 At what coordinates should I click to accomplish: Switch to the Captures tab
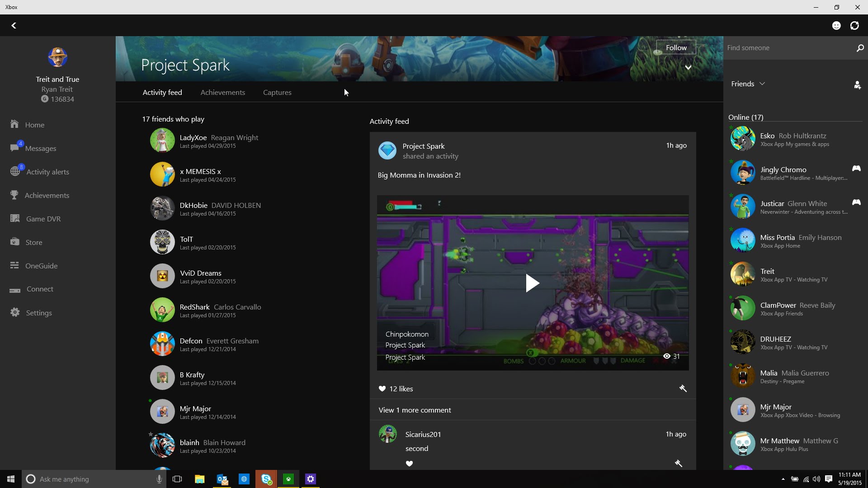click(277, 93)
